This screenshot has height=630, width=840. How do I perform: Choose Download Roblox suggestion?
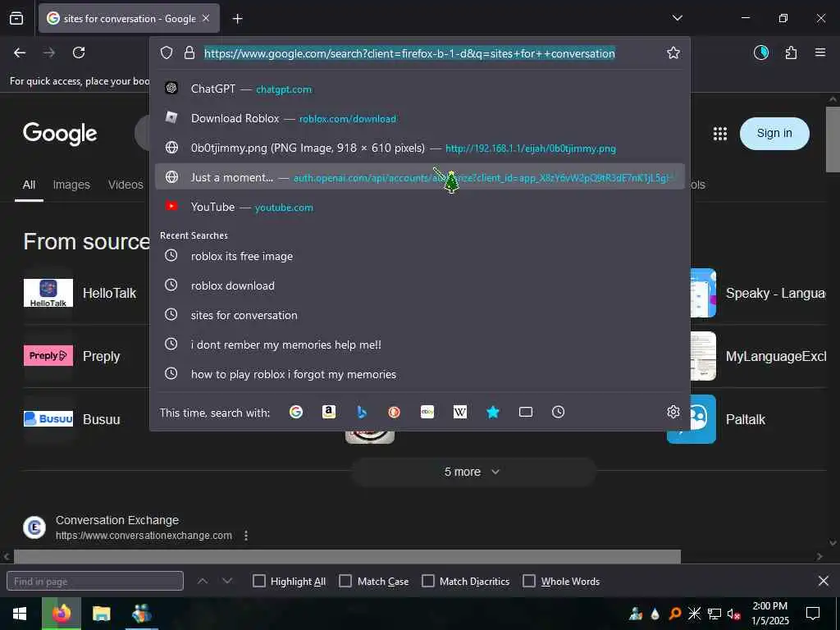[419, 118]
